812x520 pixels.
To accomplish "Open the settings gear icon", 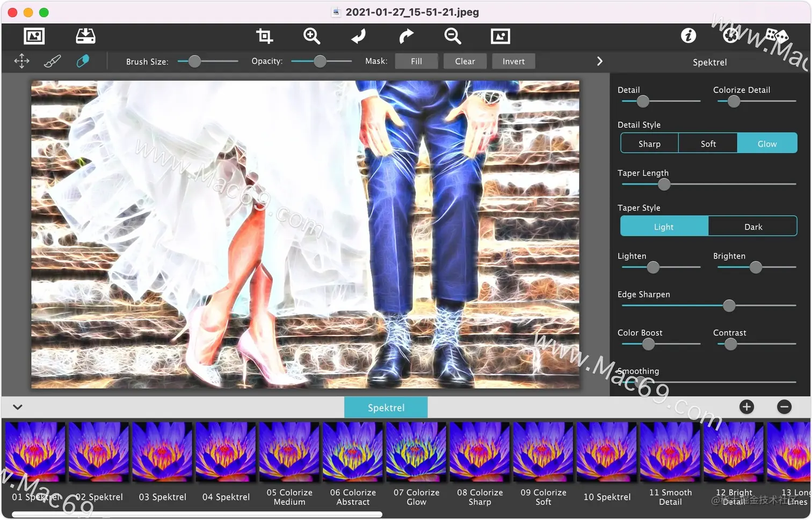I will 730,36.
